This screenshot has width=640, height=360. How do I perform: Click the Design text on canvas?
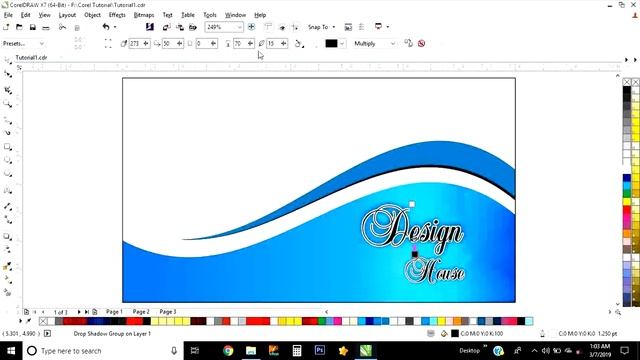pos(412,229)
